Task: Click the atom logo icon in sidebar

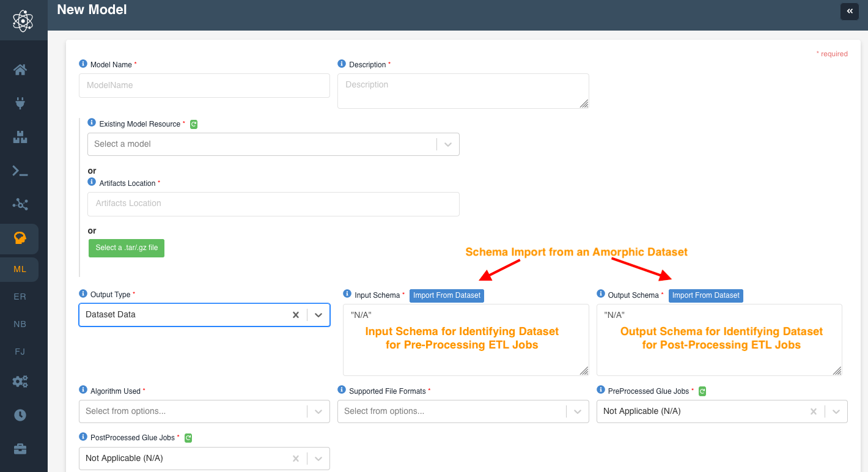Action: click(x=23, y=21)
